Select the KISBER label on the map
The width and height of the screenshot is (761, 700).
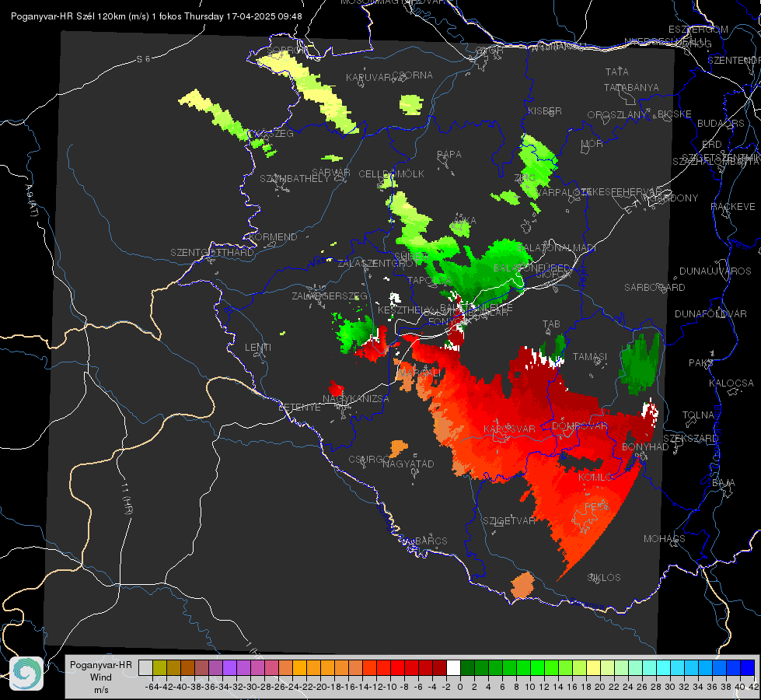point(545,110)
